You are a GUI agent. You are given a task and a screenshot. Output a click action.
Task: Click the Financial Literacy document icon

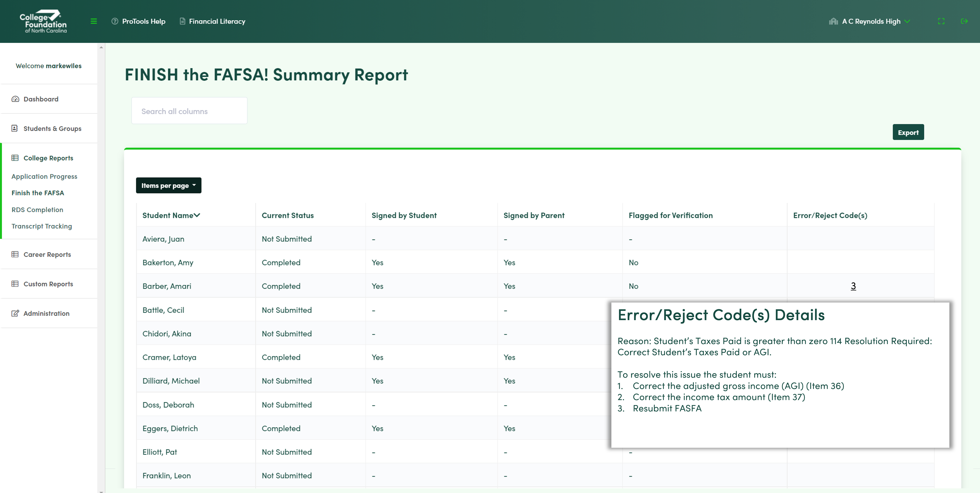182,21
